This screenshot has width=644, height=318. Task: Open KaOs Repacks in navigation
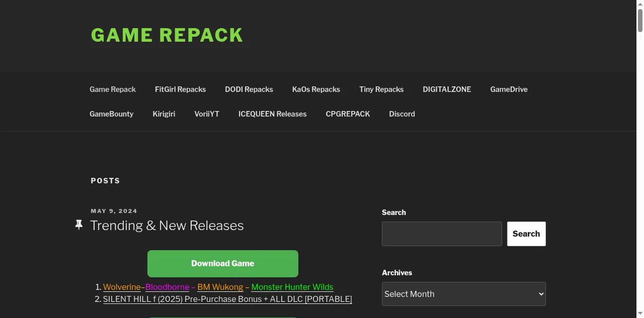pos(316,89)
